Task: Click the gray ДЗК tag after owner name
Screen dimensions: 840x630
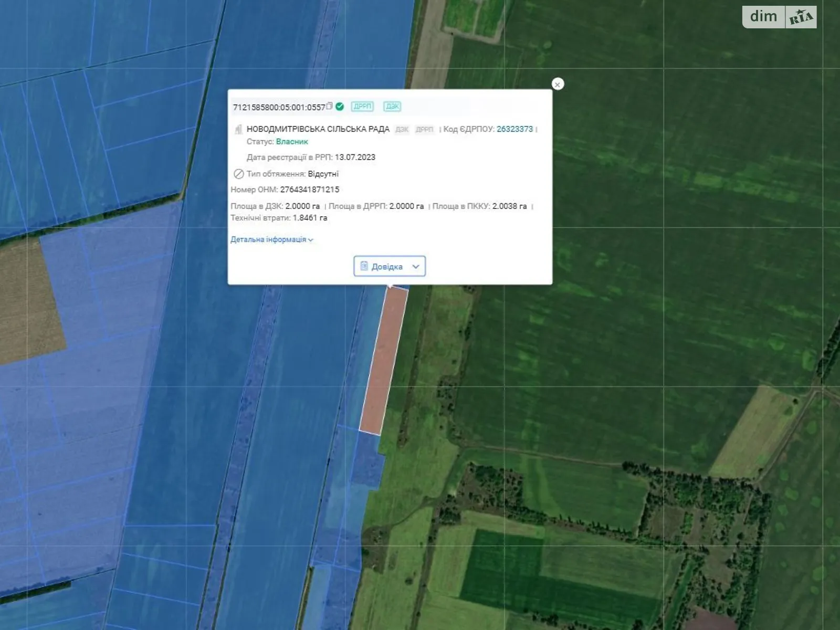Action: tap(402, 129)
